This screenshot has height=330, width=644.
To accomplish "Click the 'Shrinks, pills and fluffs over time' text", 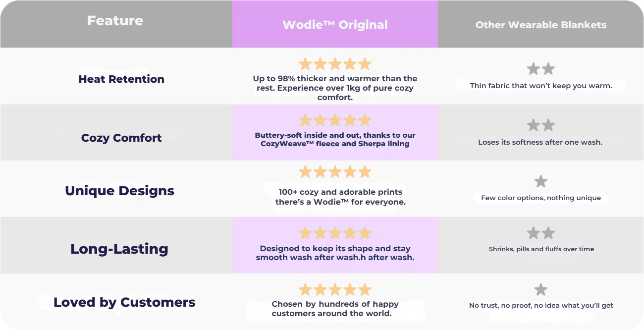I will coord(541,249).
